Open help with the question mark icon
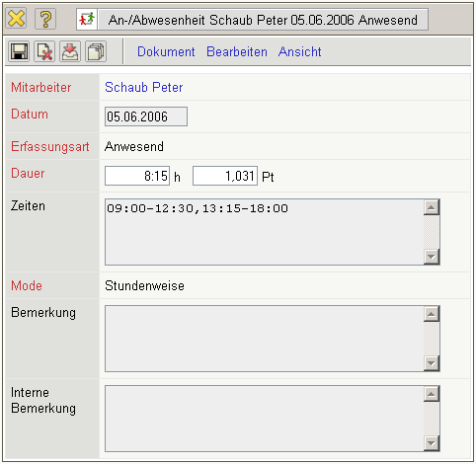This screenshot has width=476, height=464. coord(45,19)
